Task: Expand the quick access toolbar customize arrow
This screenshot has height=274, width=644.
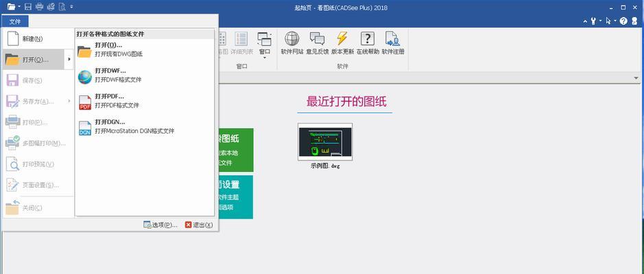Action: (x=72, y=7)
